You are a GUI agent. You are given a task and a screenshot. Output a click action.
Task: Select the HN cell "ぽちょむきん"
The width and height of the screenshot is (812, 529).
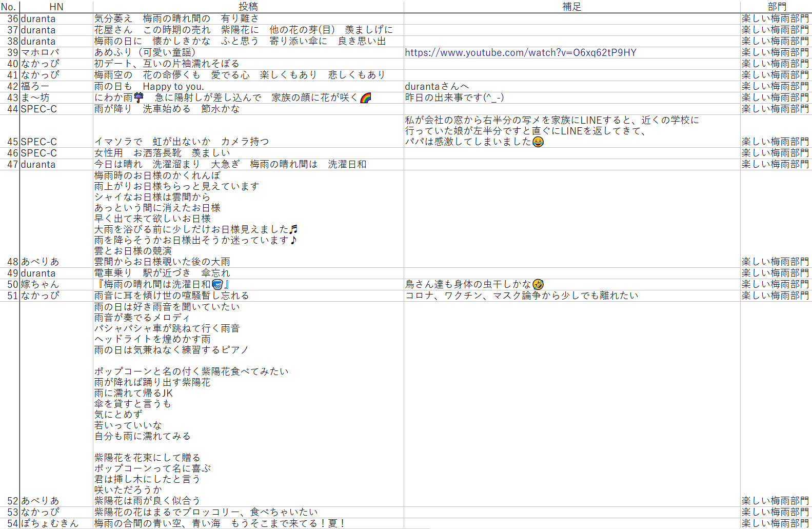(x=50, y=523)
